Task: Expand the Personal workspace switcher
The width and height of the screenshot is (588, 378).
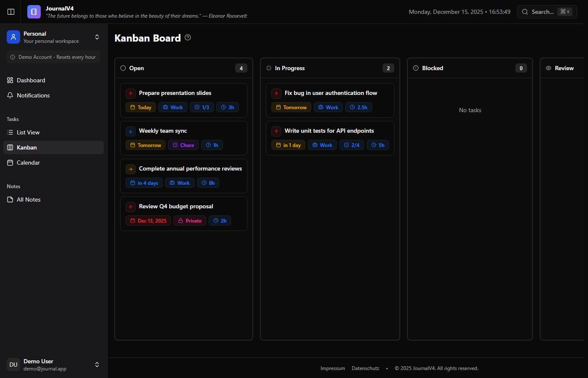Action: [x=97, y=37]
